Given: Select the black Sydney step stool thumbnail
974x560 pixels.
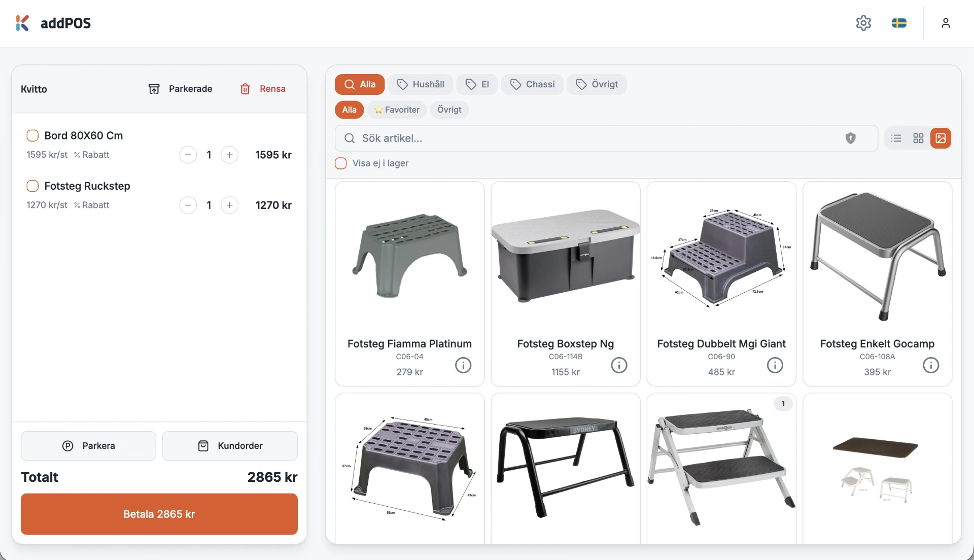Looking at the screenshot, I should (566, 468).
